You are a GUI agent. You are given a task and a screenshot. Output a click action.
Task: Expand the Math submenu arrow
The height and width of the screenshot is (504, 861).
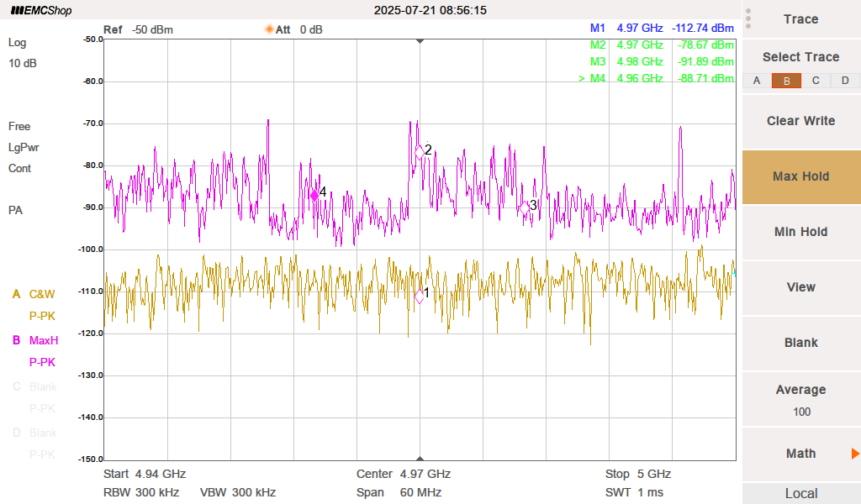point(854,454)
